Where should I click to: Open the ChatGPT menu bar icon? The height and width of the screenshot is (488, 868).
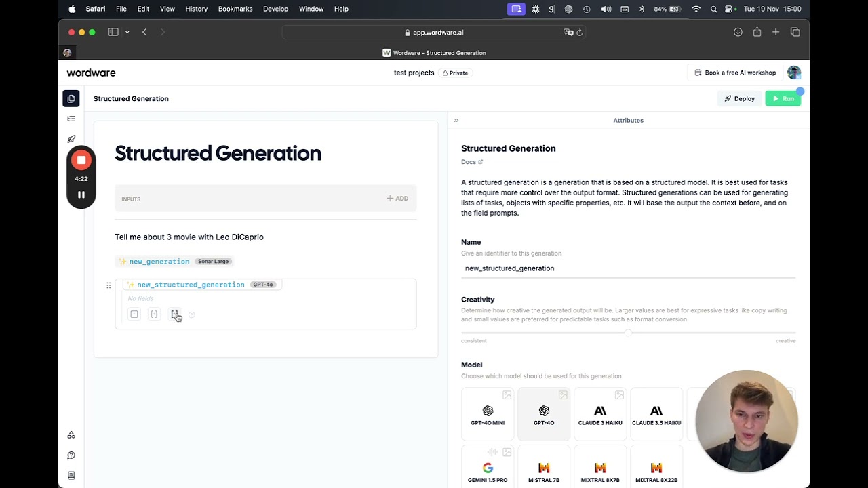point(568,9)
